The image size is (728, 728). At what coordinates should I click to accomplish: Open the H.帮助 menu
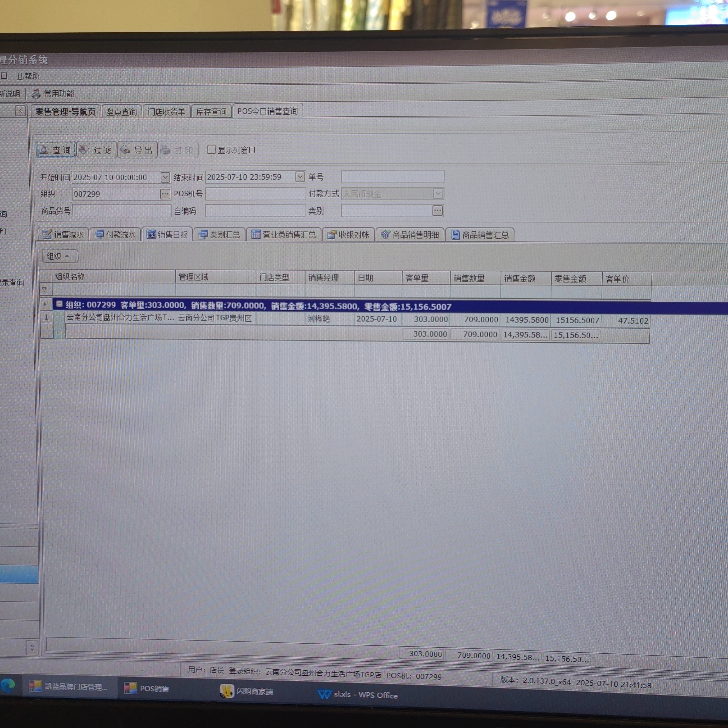click(x=28, y=76)
